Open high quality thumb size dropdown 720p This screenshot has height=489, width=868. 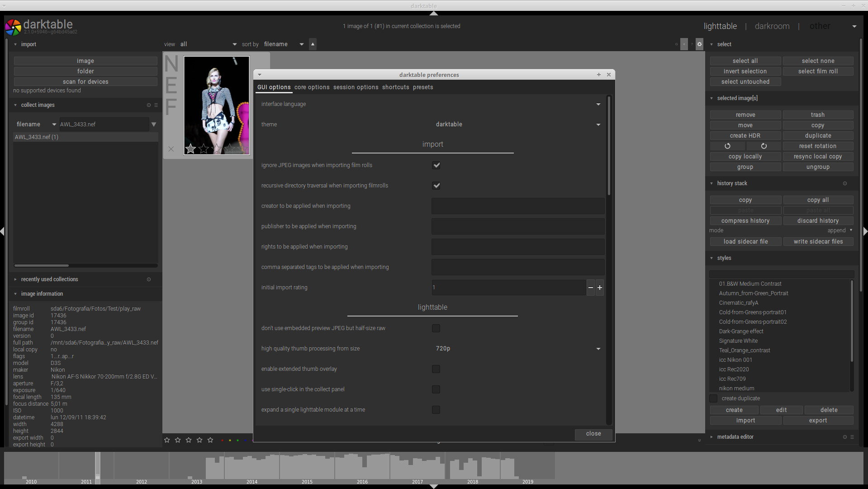tap(518, 349)
